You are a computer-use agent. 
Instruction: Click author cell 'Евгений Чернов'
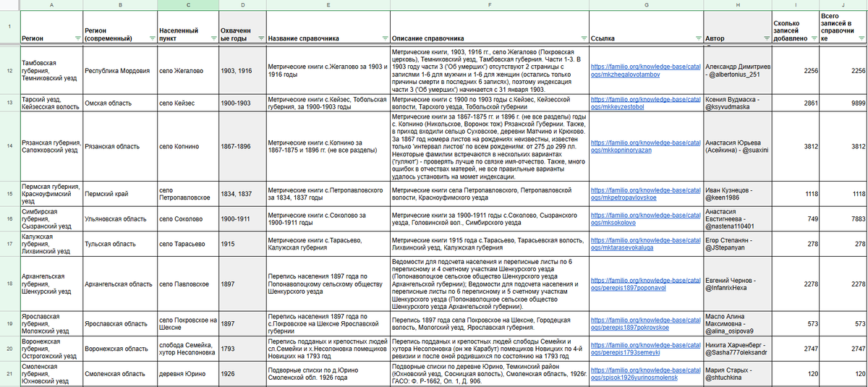click(738, 284)
